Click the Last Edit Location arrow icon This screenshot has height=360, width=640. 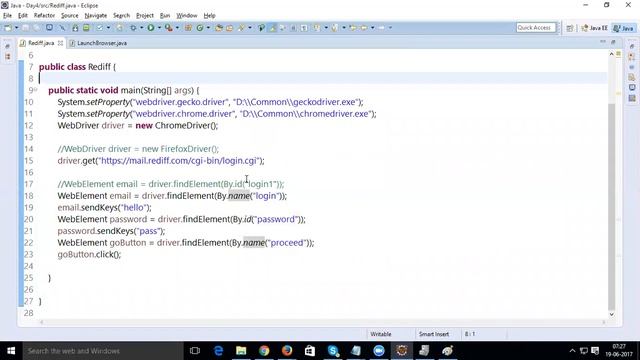coord(353,28)
